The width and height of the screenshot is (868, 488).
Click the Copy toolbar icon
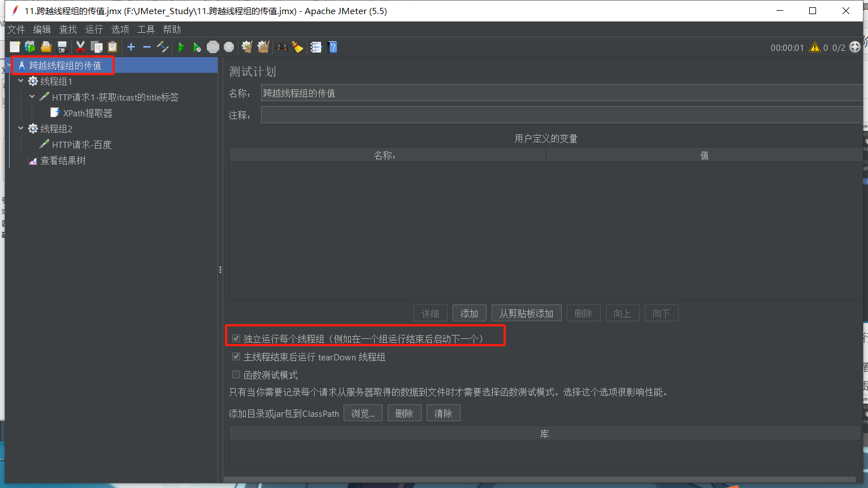pos(97,47)
